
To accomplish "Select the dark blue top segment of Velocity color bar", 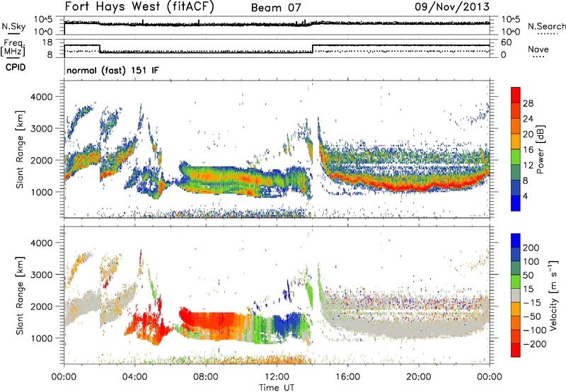I will click(516, 241).
